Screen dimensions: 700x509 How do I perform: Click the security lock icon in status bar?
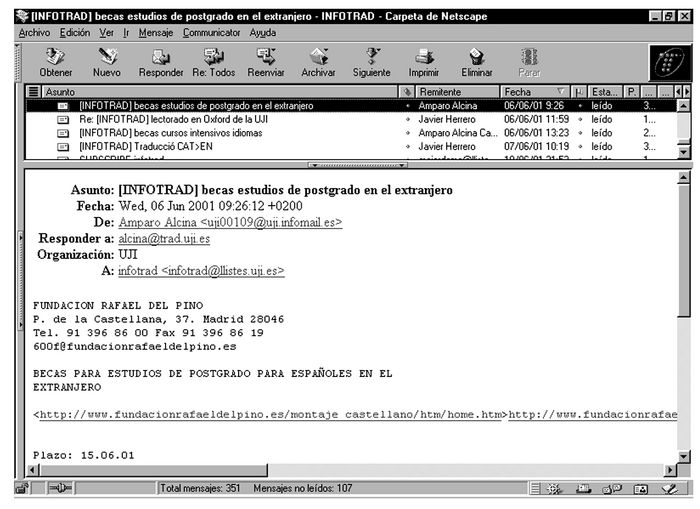[22, 488]
